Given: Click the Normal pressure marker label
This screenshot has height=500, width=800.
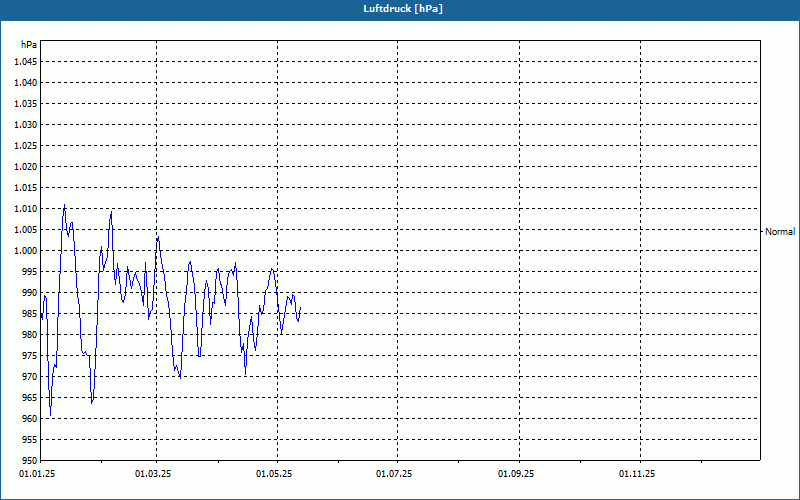Looking at the screenshot, I should 780,232.
